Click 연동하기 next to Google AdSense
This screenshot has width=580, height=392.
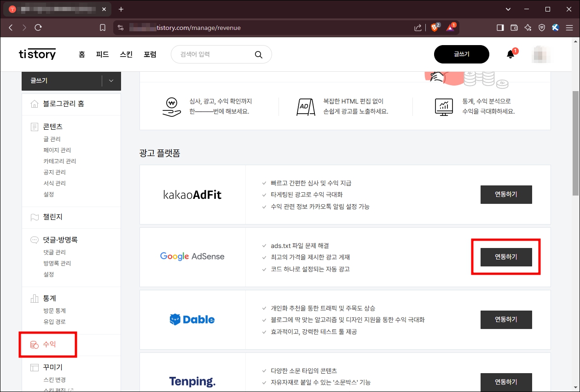[506, 257]
